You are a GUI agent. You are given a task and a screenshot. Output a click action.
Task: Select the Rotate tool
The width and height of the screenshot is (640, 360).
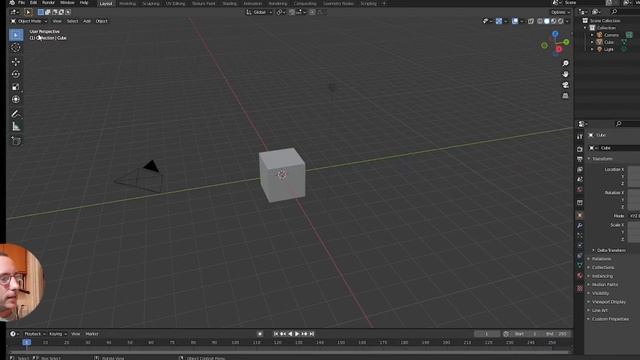[16, 74]
